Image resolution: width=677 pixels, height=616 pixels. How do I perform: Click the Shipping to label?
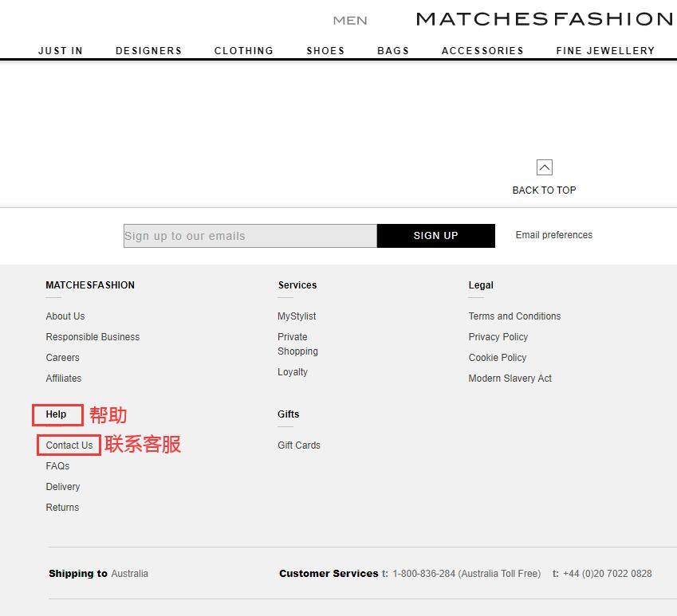point(78,574)
